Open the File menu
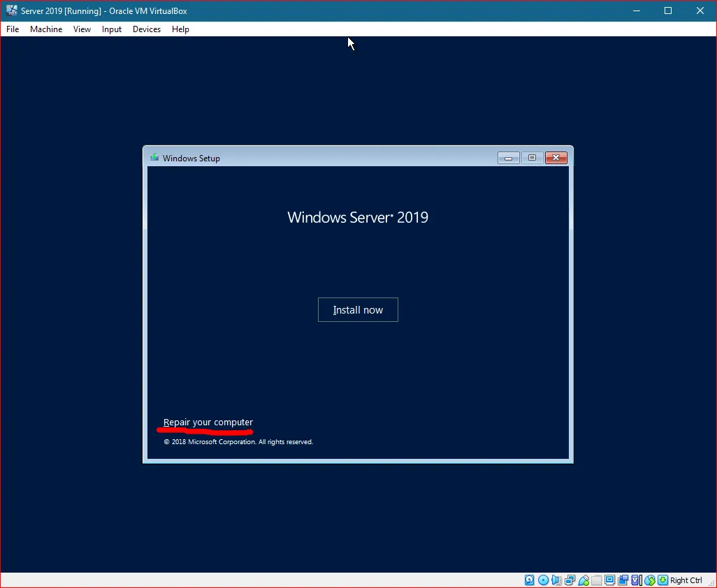The height and width of the screenshot is (588, 717). [x=12, y=29]
